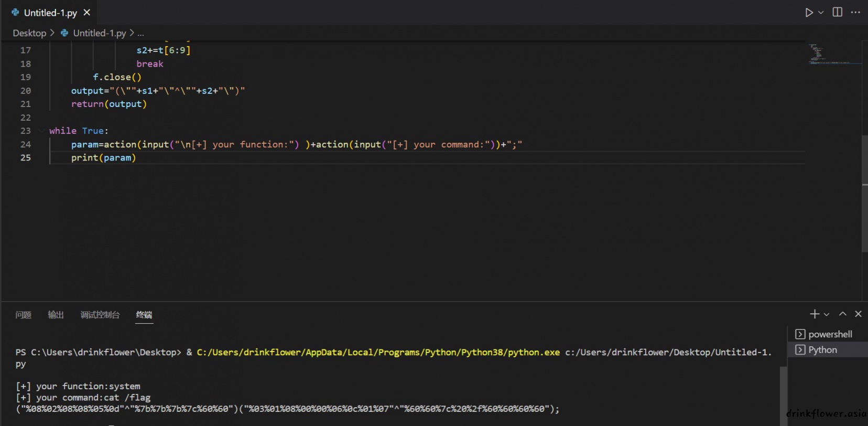Open the breadcrumb ellipsis symbol item
This screenshot has width=868, height=426.
click(140, 33)
